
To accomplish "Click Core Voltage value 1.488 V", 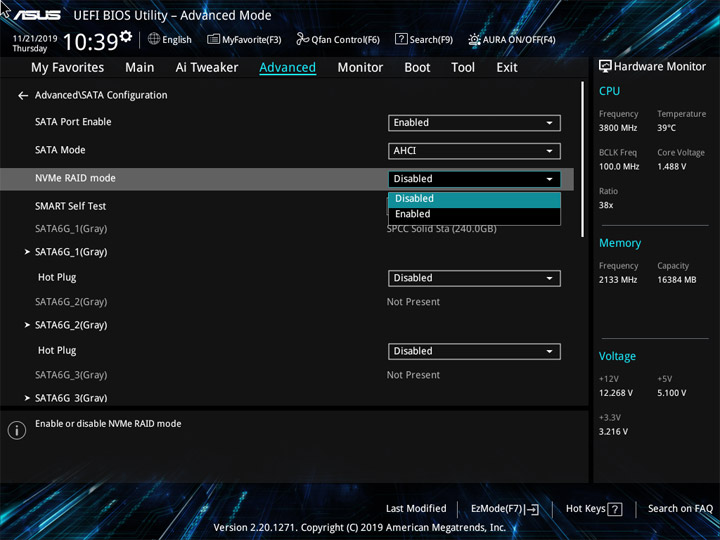I will point(672,167).
